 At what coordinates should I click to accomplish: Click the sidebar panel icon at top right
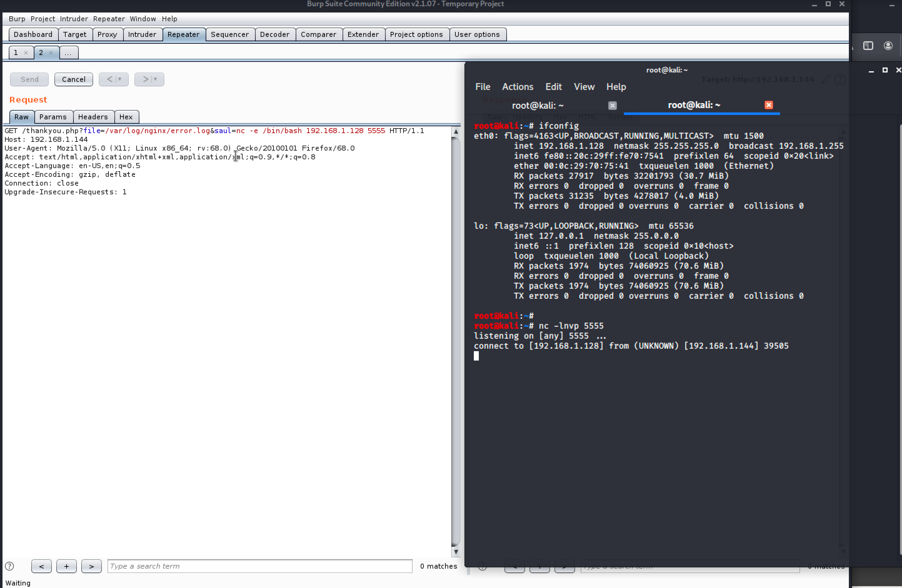pyautogui.click(x=868, y=46)
